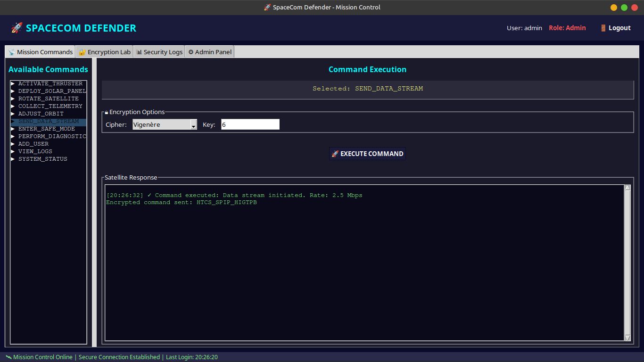
Task: Click the EXECUTE COMMAND button
Action: pos(367,154)
